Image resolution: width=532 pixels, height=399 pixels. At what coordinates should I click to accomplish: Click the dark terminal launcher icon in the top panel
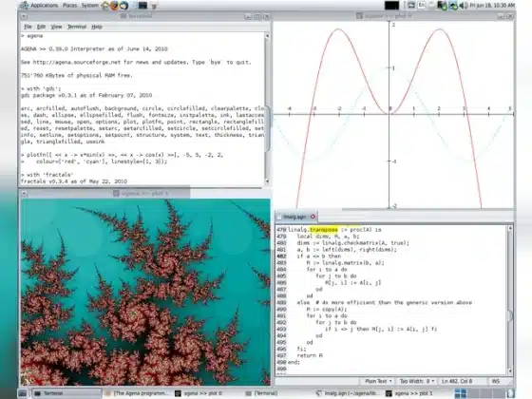coord(142,6)
